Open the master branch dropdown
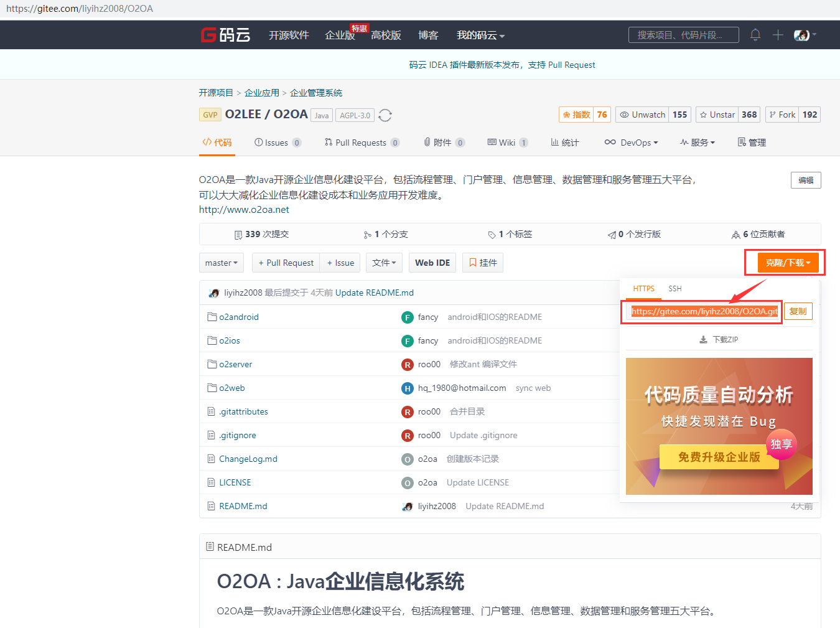The width and height of the screenshot is (840, 628). point(221,262)
